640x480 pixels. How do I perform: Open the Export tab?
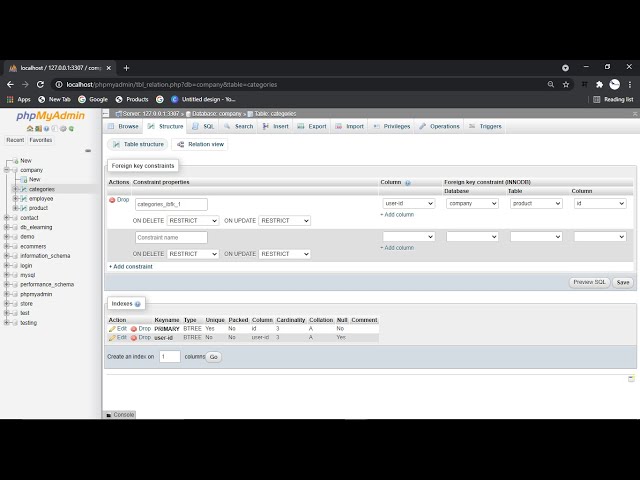(x=312, y=127)
